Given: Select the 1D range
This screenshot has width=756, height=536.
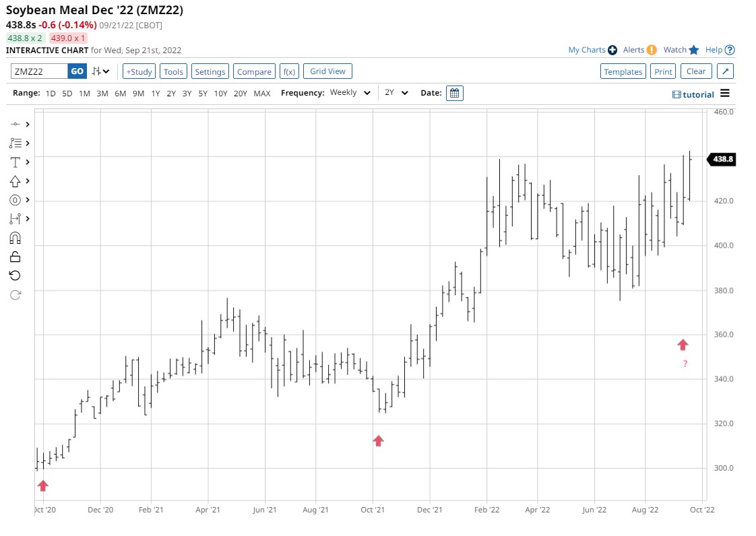Looking at the screenshot, I should click(x=51, y=94).
